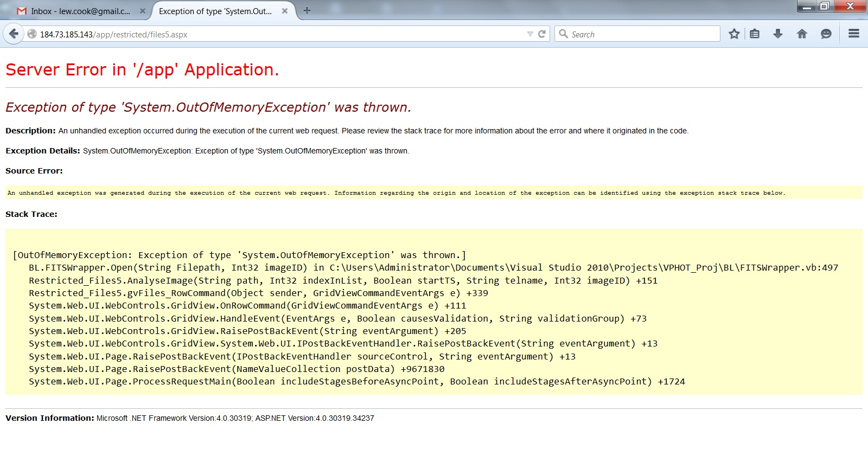Image resolution: width=868 pixels, height=462 pixels.
Task: Bookmark this page with the star icon
Action: [x=734, y=34]
